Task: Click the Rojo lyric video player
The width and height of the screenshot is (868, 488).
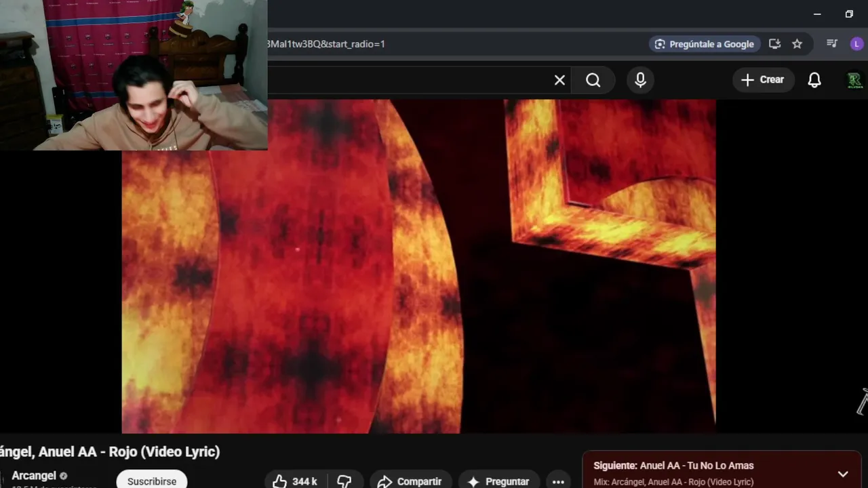Action: [418, 266]
